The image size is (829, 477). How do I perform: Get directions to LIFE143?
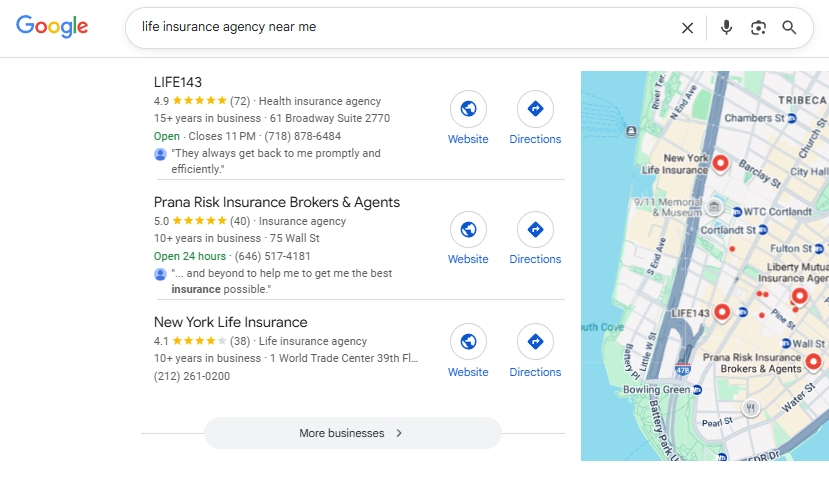[535, 109]
